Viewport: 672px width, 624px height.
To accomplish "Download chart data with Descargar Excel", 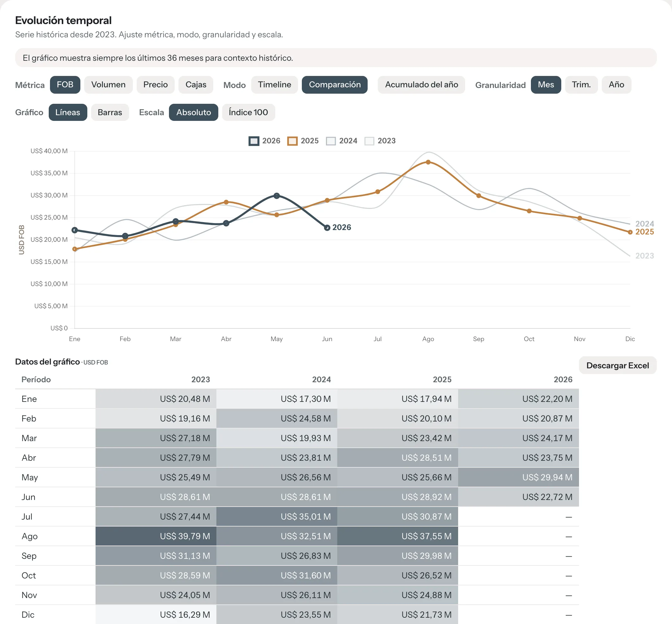I will pos(617,365).
